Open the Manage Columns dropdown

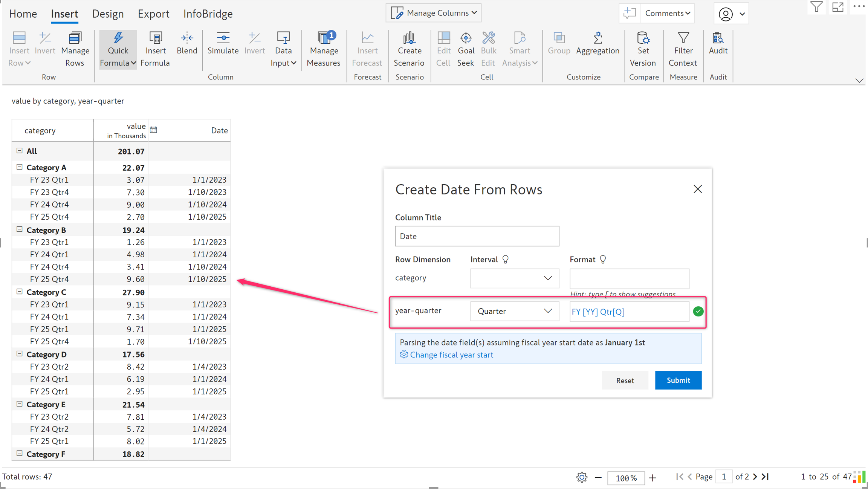click(433, 13)
